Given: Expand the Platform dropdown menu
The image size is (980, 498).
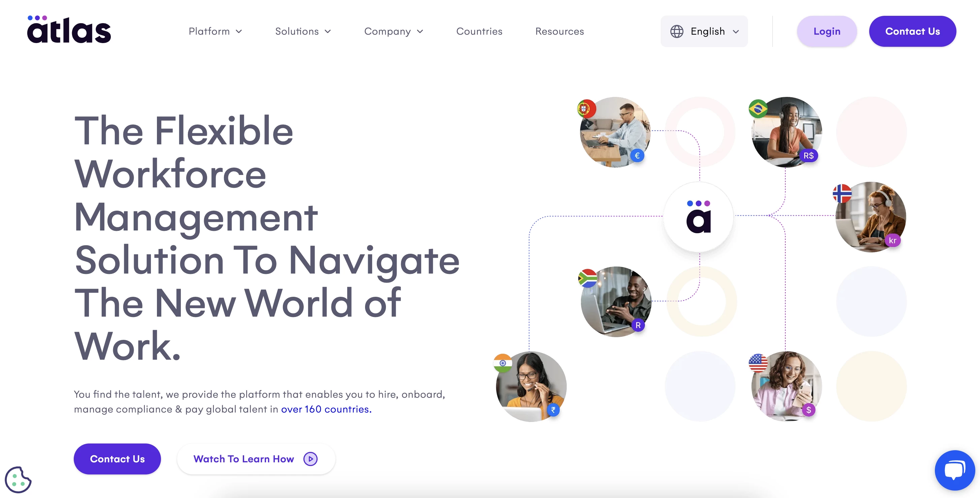Looking at the screenshot, I should click(216, 31).
